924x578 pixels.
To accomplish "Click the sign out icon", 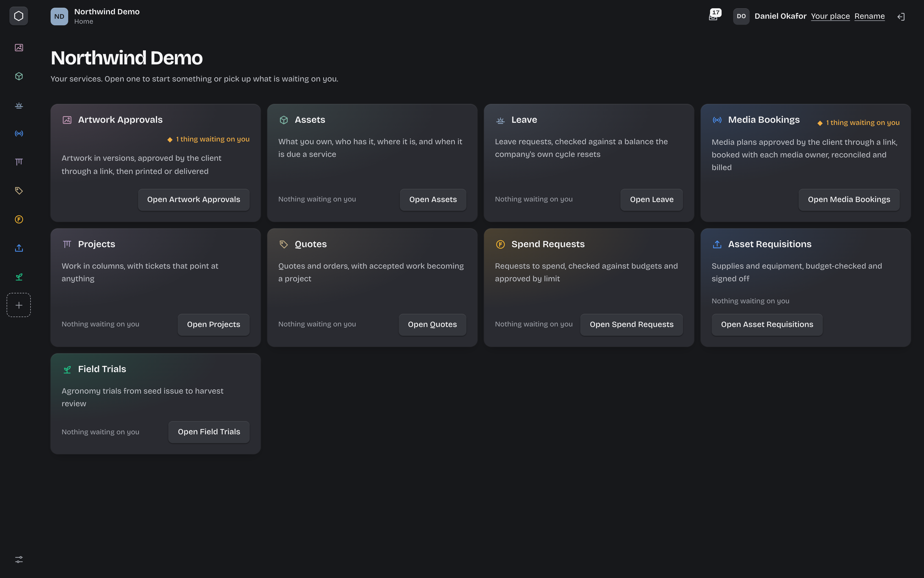I will (x=901, y=17).
